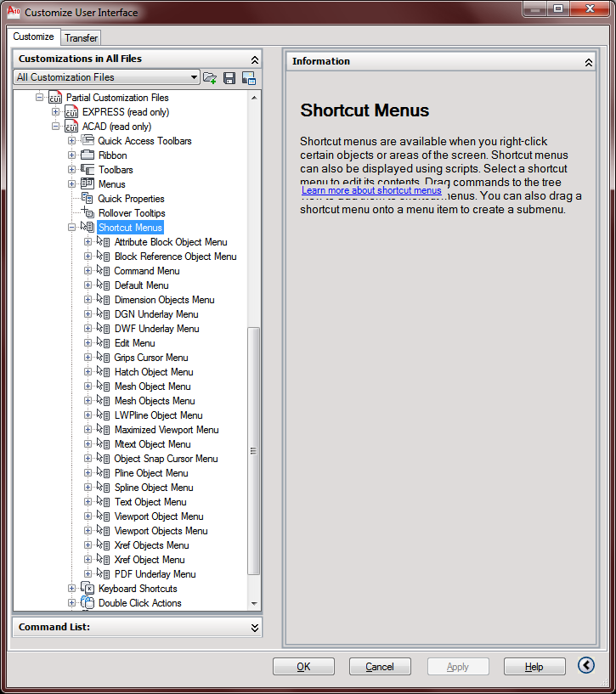Select Pline Object Menu
The height and width of the screenshot is (694, 616).
click(151, 472)
